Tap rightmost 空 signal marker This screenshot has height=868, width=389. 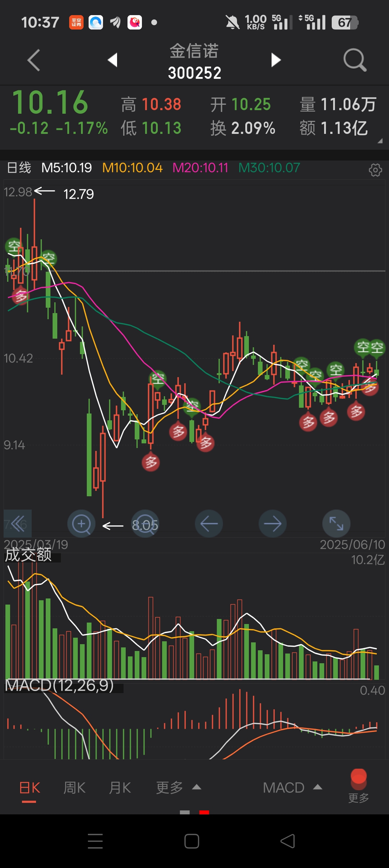377,348
